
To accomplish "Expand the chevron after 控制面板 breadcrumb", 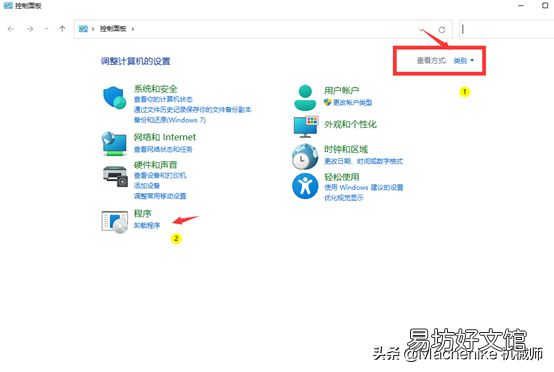I will pyautogui.click(x=133, y=29).
